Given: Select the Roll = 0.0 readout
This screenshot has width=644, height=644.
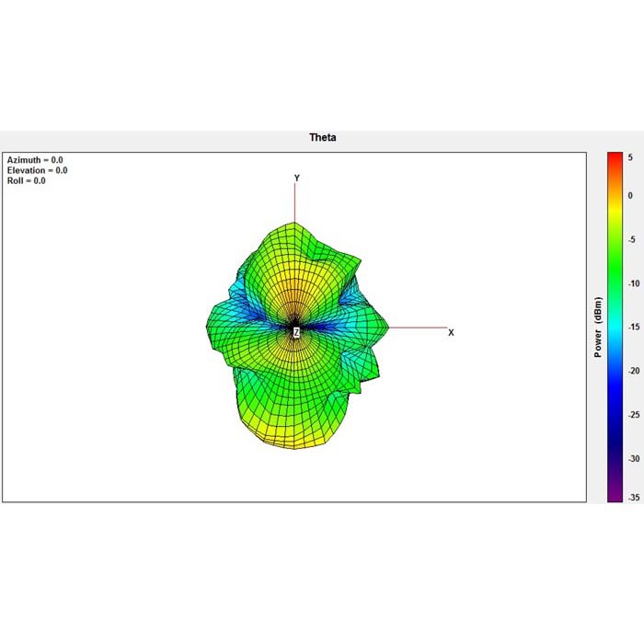Looking at the screenshot, I should coord(27,180).
